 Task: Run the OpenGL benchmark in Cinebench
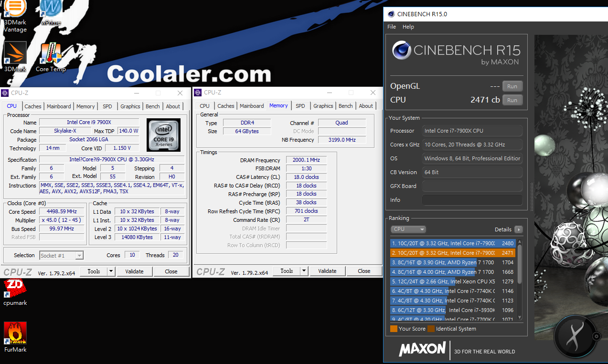coord(512,86)
